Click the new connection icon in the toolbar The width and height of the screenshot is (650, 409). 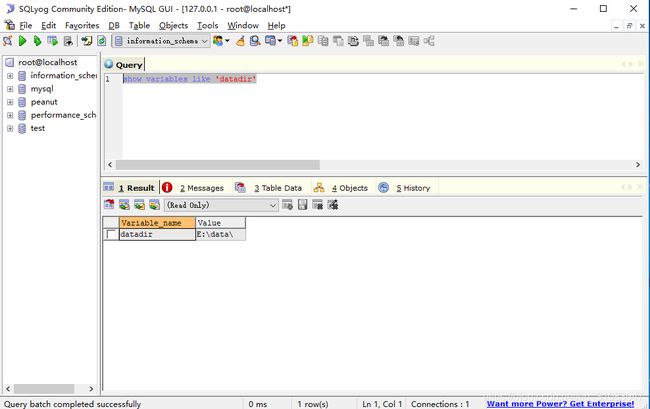pos(7,41)
